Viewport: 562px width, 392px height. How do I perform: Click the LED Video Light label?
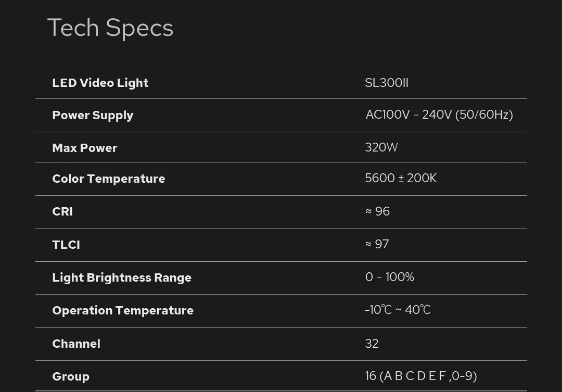[100, 83]
